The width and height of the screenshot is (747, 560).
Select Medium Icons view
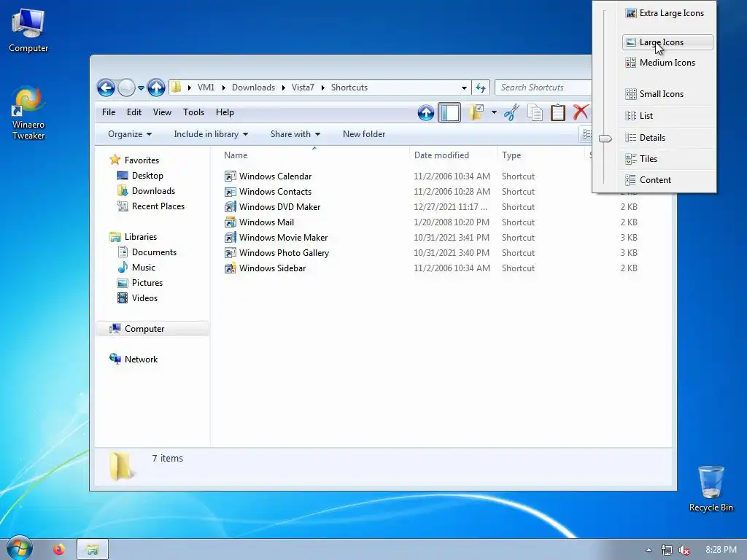(667, 63)
